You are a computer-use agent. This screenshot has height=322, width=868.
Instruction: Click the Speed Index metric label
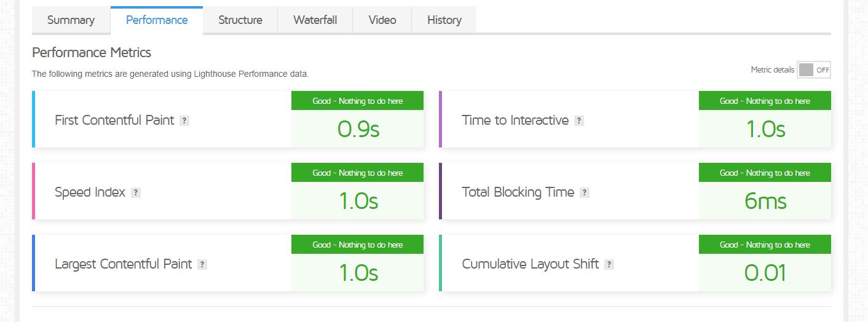[x=90, y=192]
